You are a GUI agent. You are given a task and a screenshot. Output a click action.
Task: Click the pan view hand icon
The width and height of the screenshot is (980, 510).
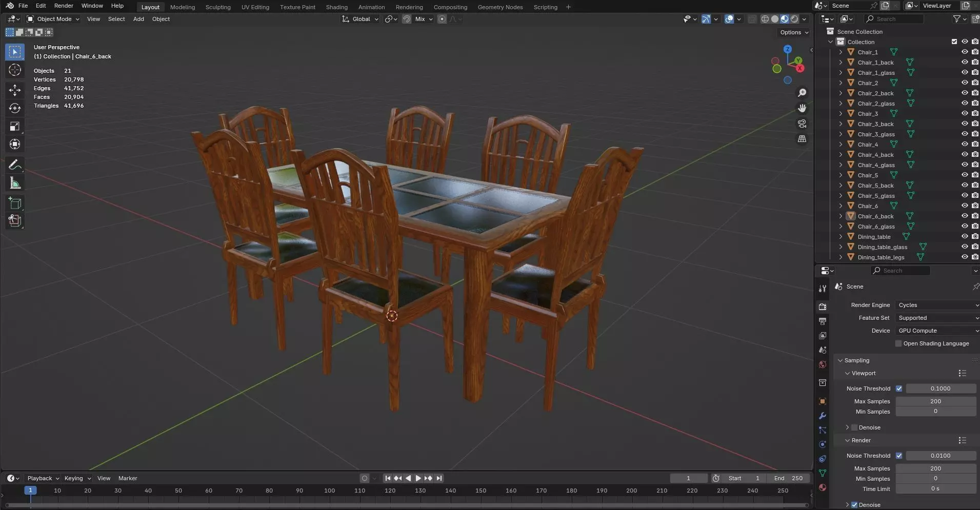[x=802, y=108]
